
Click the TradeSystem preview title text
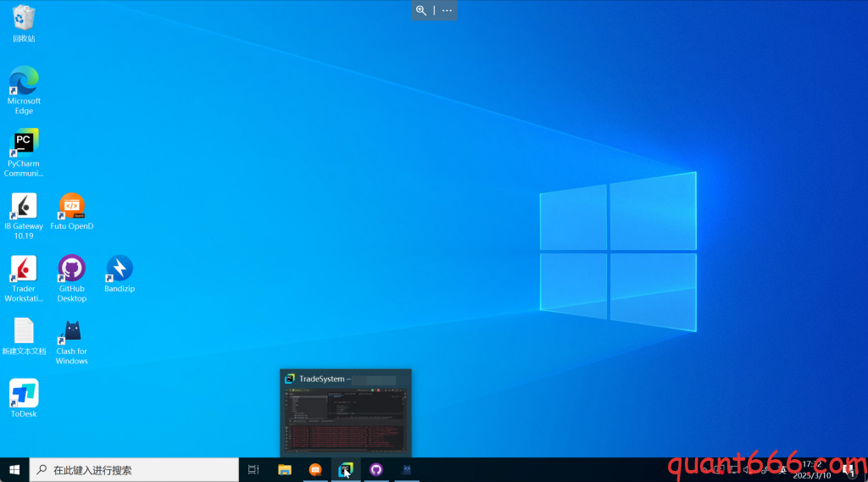tap(325, 379)
